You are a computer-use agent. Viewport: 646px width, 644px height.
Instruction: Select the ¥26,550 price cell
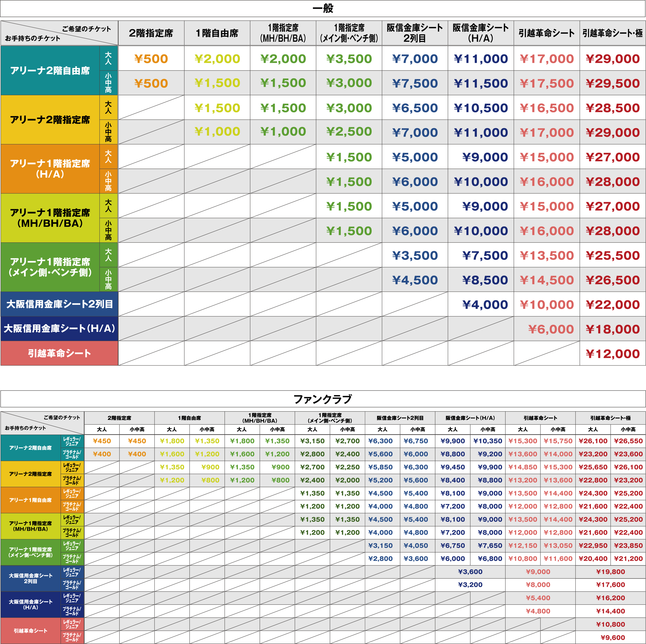tap(628, 441)
